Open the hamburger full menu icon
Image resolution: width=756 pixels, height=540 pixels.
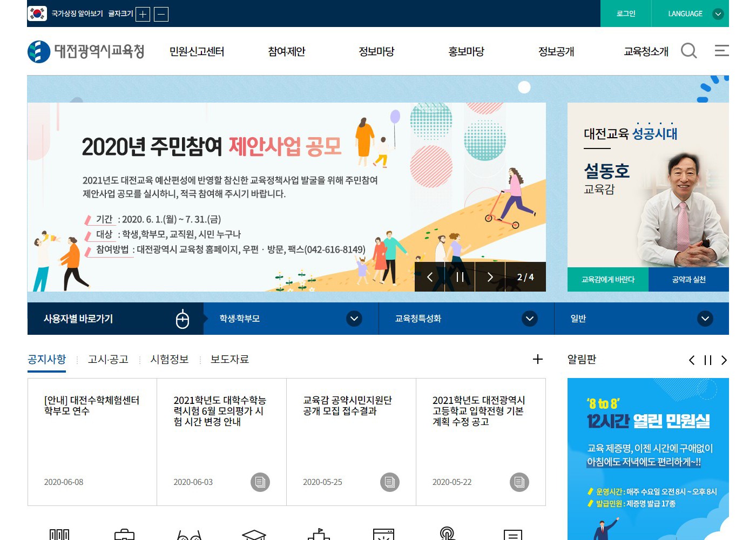721,51
